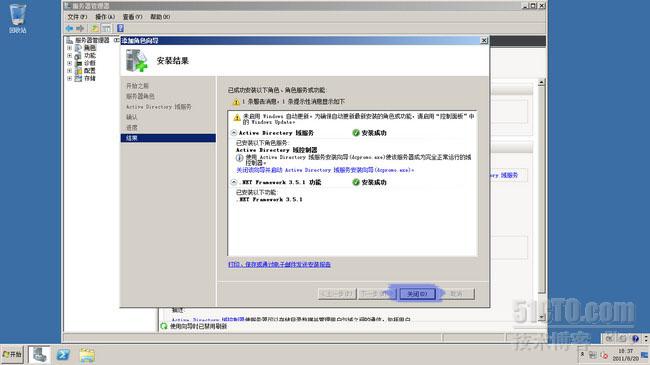Click the .NET Framework 3.5.1 installed feature text

pyautogui.click(x=269, y=200)
